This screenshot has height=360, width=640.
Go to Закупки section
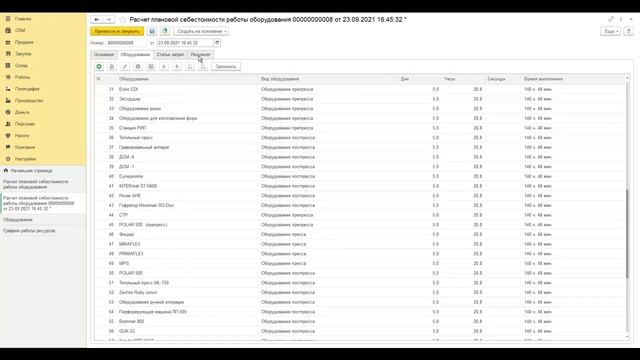(x=23, y=54)
